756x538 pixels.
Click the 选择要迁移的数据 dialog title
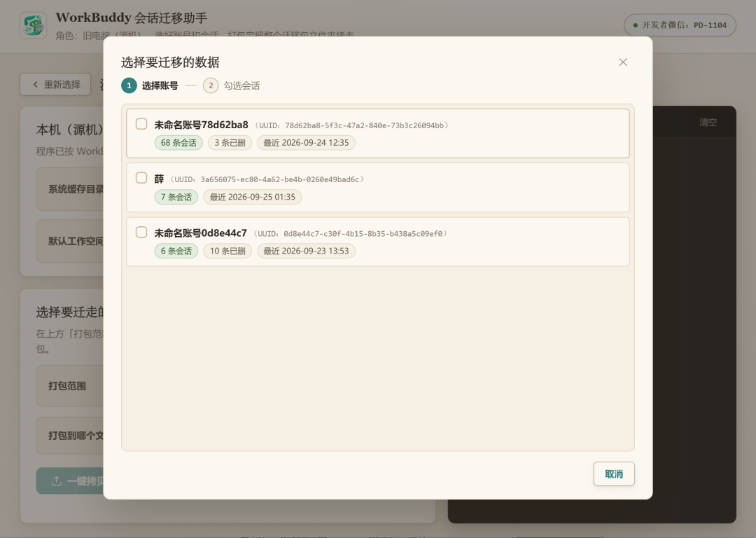170,62
